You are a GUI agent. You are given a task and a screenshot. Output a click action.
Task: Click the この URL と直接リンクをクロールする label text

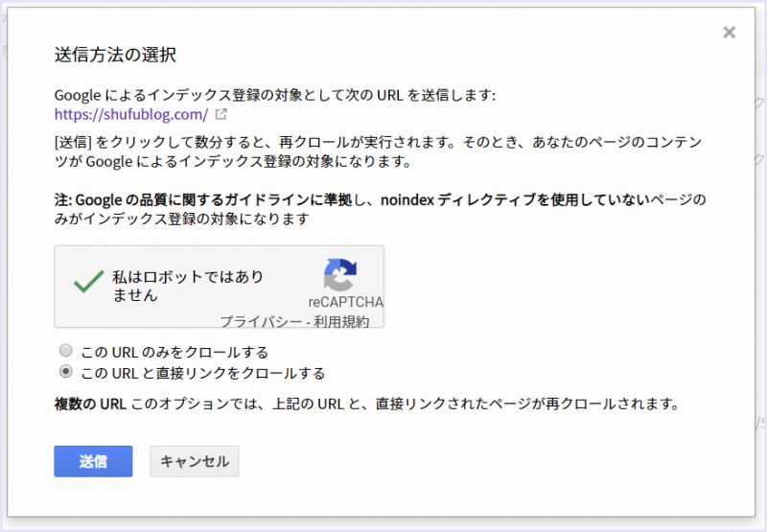tap(203, 373)
